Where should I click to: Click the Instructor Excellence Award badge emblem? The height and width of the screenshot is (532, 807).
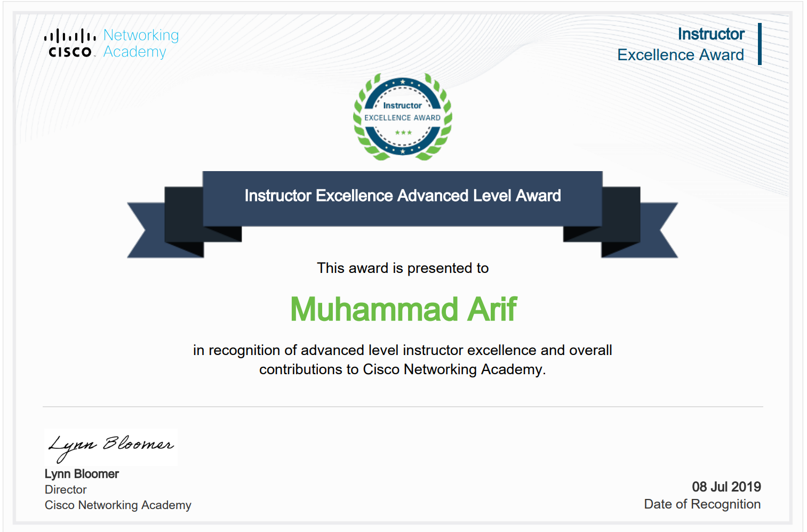(403, 117)
